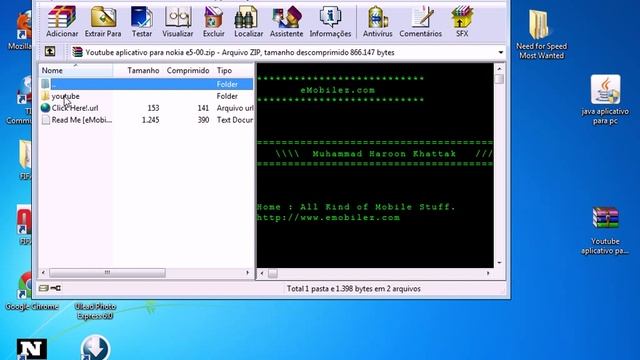Viewport: 640px width, 360px height.
Task: Open the Comentários tool
Action: pos(420,21)
